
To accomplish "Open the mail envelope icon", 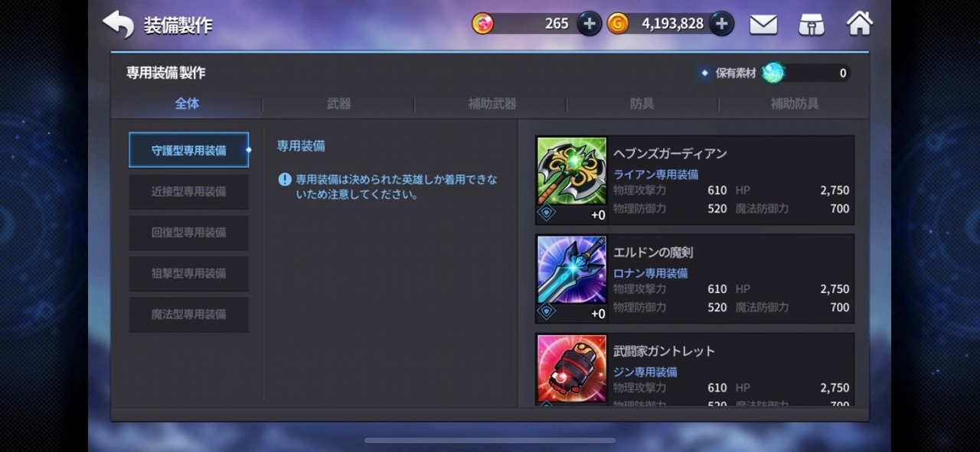I will [763, 24].
